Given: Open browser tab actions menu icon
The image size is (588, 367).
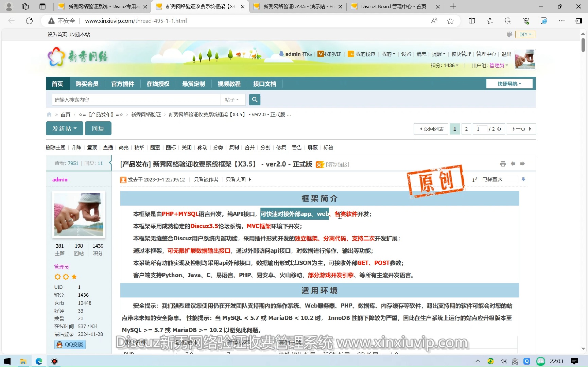Looking at the screenshot, I should (42, 6).
